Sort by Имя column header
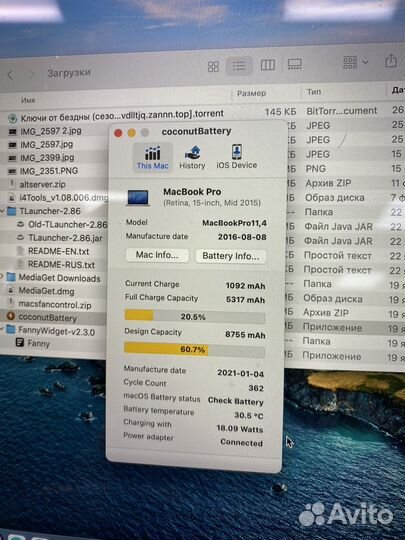 click(x=28, y=100)
